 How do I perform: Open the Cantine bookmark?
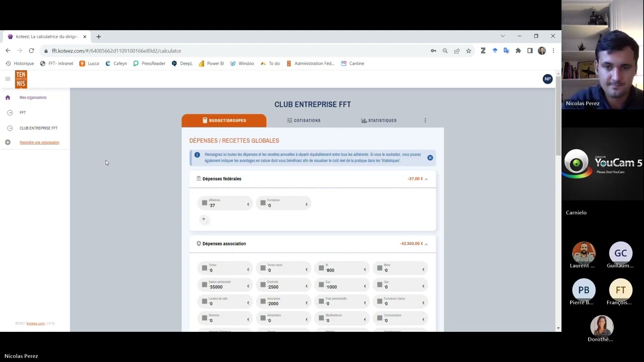coord(352,64)
